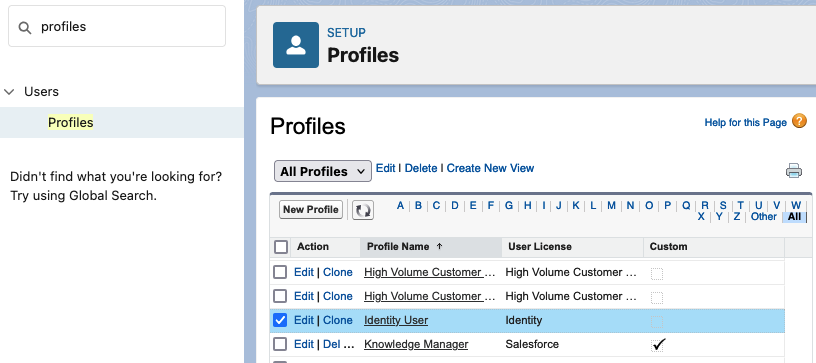Collapse the Users section chevron

point(9,92)
